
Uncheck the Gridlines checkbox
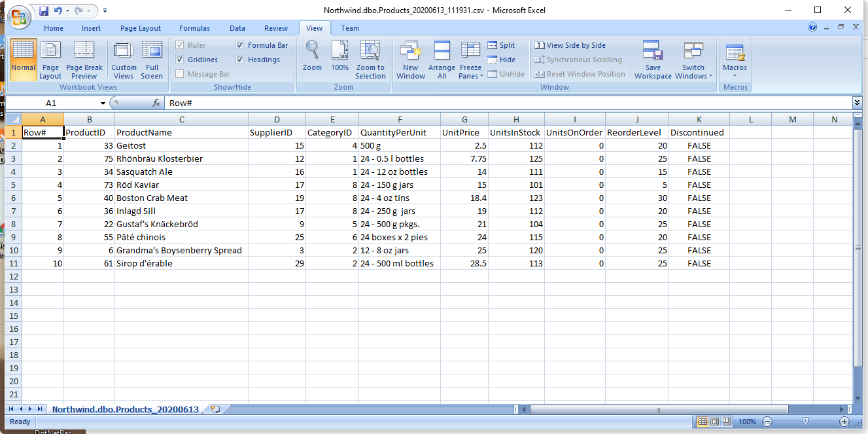coord(180,60)
